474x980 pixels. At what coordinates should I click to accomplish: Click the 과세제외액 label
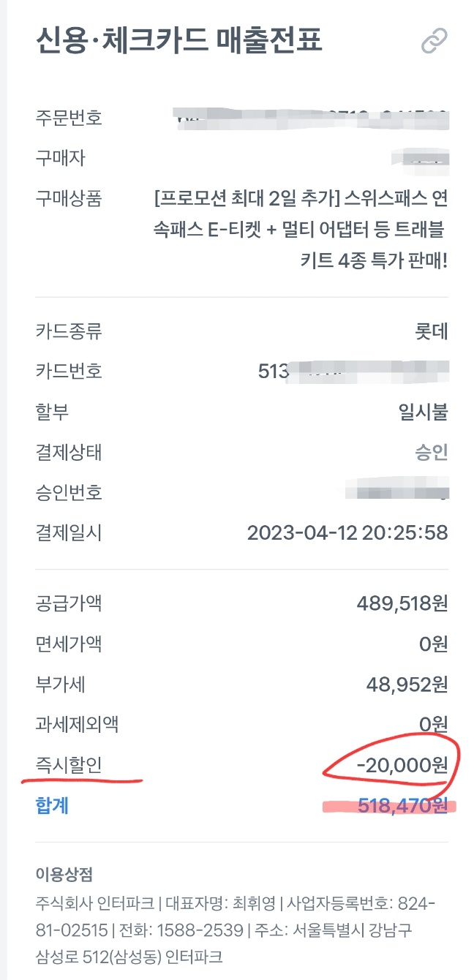point(77,724)
